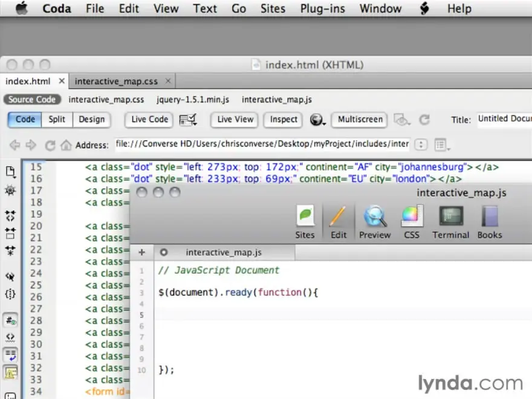
Task: Open the Plug-ins menu
Action: [x=323, y=8]
